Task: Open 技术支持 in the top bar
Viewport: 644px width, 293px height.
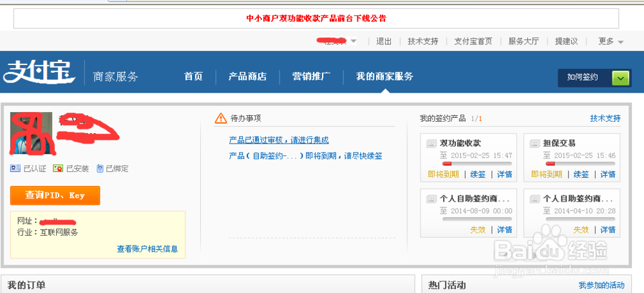Action: (x=423, y=41)
